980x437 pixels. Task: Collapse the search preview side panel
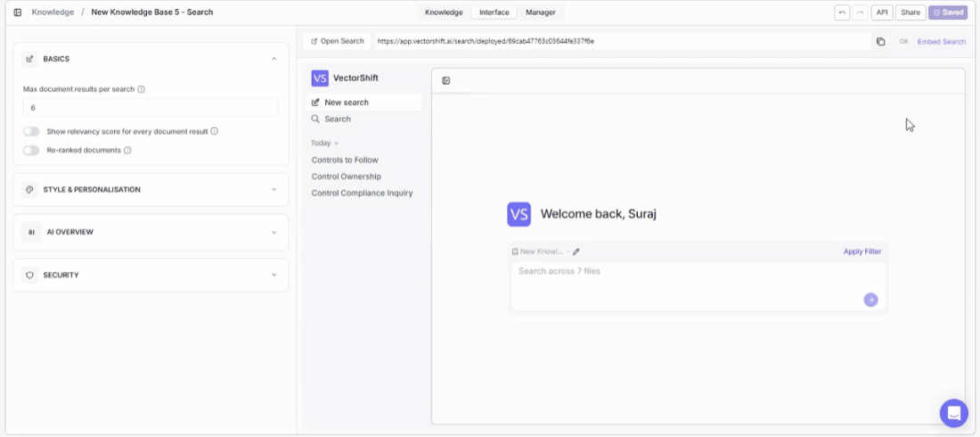(x=446, y=80)
